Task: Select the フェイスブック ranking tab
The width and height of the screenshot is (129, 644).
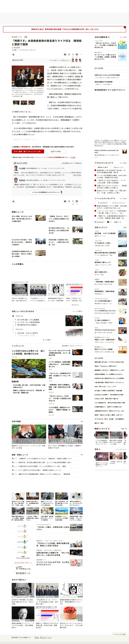Action: pyautogui.click(x=102, y=203)
